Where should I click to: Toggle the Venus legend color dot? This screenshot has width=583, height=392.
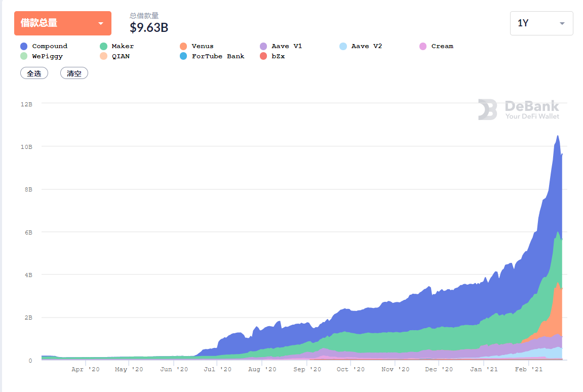pos(183,46)
